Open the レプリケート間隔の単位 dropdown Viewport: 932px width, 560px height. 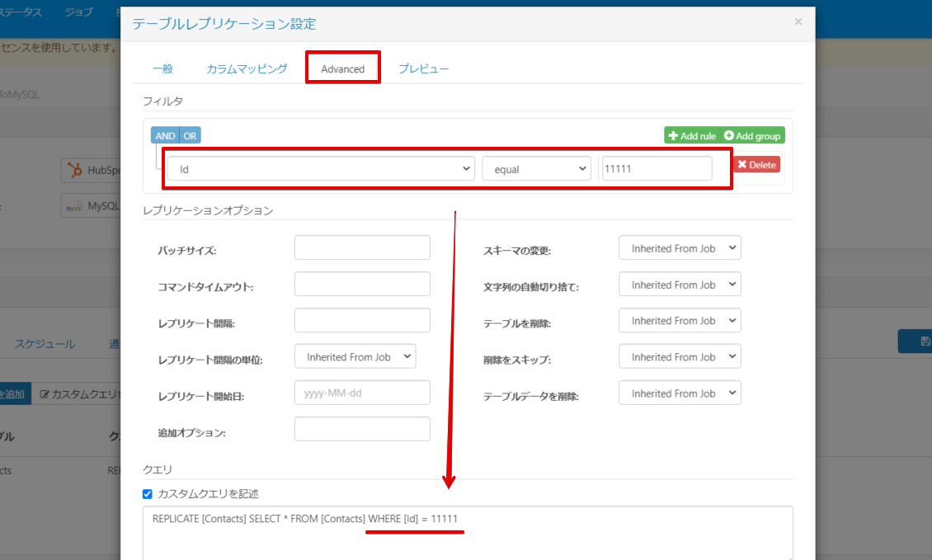click(x=355, y=356)
